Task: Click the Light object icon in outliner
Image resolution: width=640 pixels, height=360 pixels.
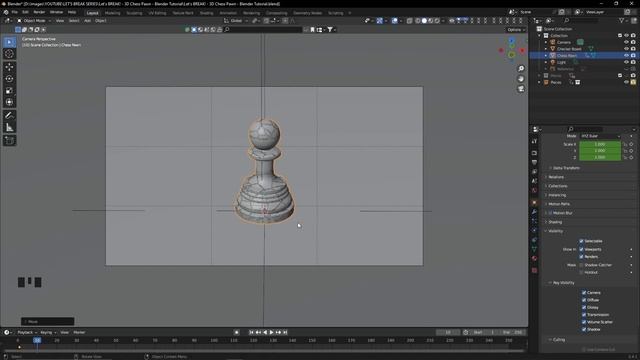Action: click(x=553, y=62)
